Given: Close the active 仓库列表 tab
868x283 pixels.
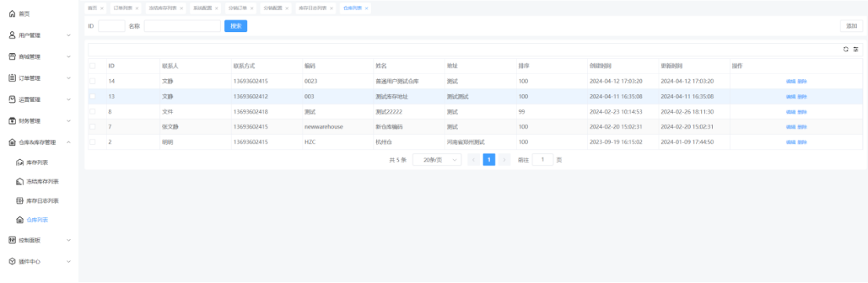Looking at the screenshot, I should (x=366, y=9).
